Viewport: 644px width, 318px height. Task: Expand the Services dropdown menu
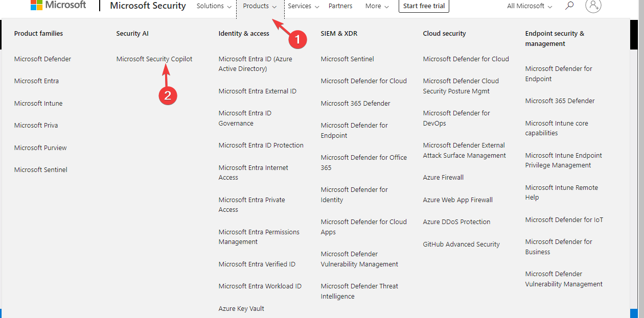pyautogui.click(x=304, y=6)
